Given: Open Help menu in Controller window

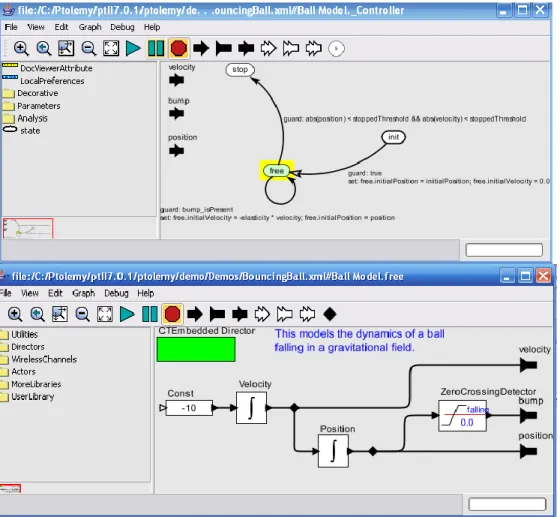Looking at the screenshot, I should click(x=152, y=27).
